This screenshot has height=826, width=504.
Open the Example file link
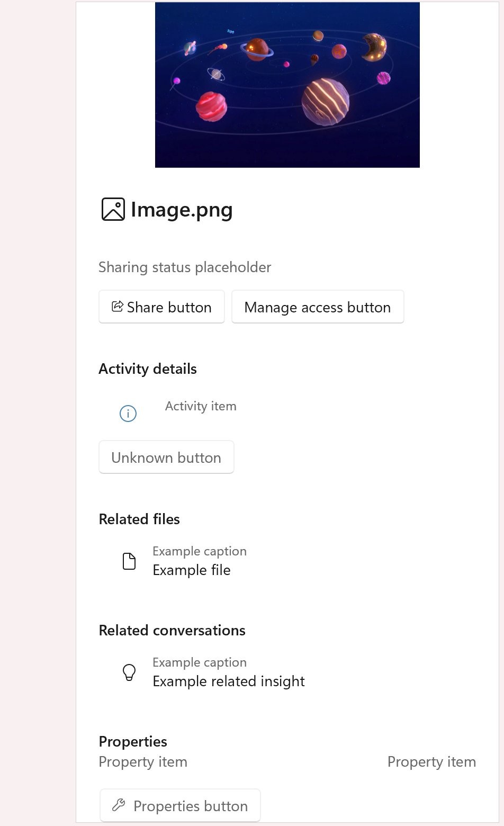191,570
